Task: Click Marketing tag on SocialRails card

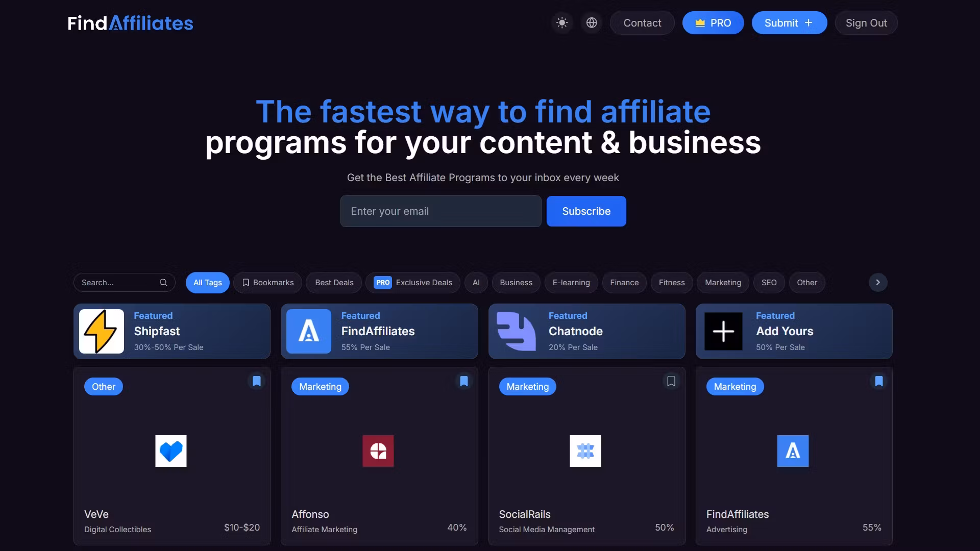Action: tap(528, 387)
